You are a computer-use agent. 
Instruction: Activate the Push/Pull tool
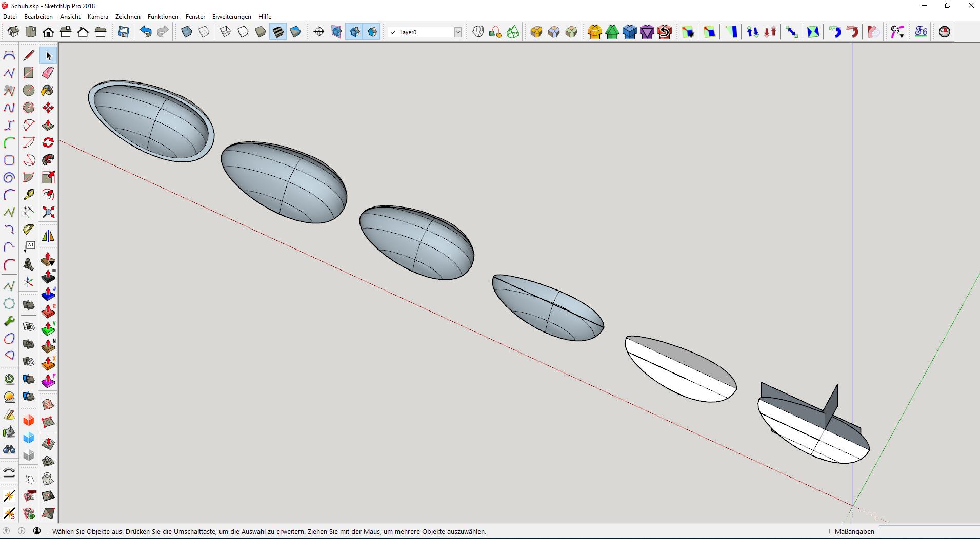point(48,125)
